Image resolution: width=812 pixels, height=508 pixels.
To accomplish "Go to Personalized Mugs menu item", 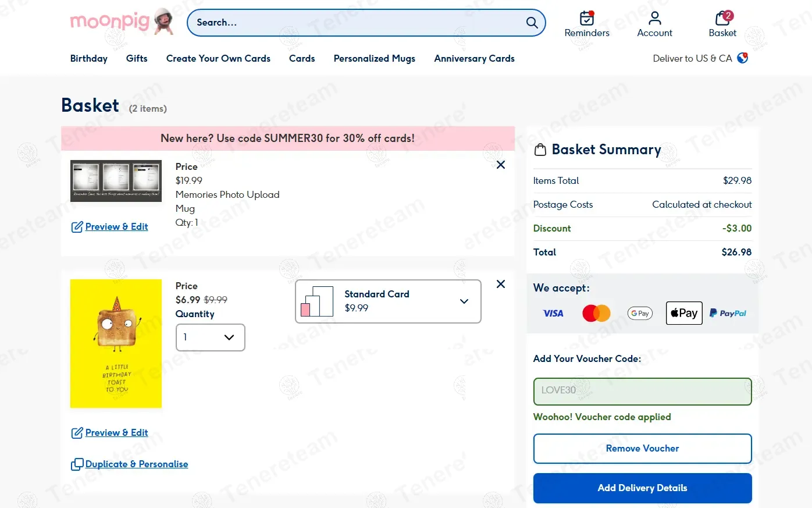I will [374, 59].
